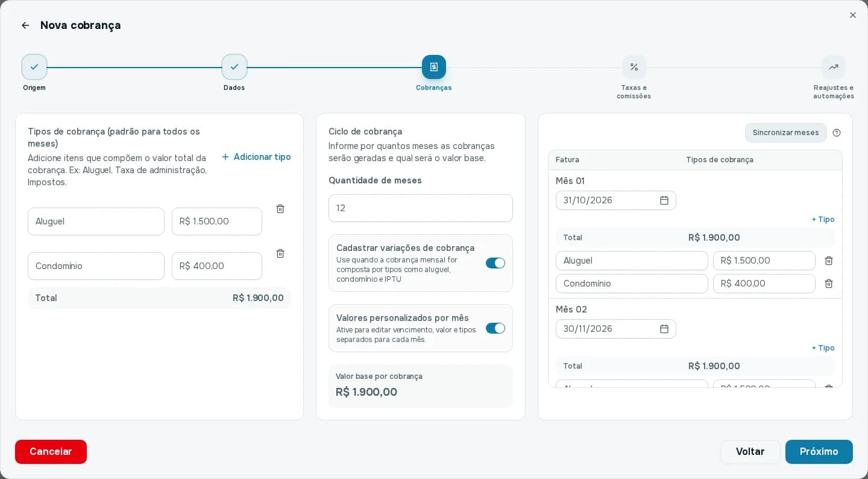Edit the R$ 400,00 value in default types
The height and width of the screenshot is (479, 868).
coord(217,266)
